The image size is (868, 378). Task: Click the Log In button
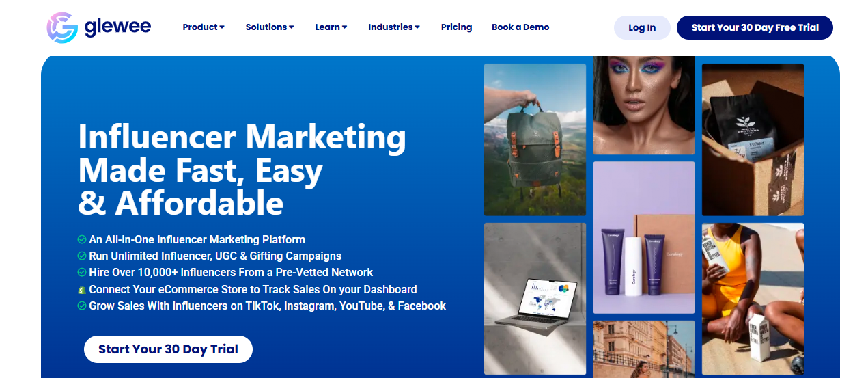point(642,27)
